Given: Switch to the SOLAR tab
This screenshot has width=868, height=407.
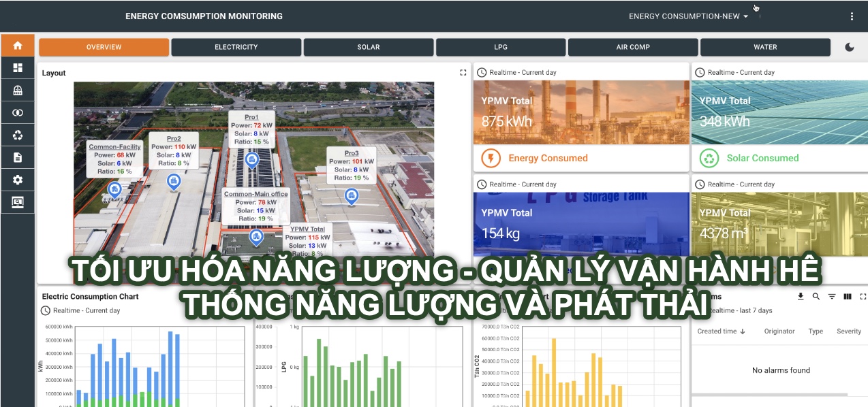Looking at the screenshot, I should point(369,47).
